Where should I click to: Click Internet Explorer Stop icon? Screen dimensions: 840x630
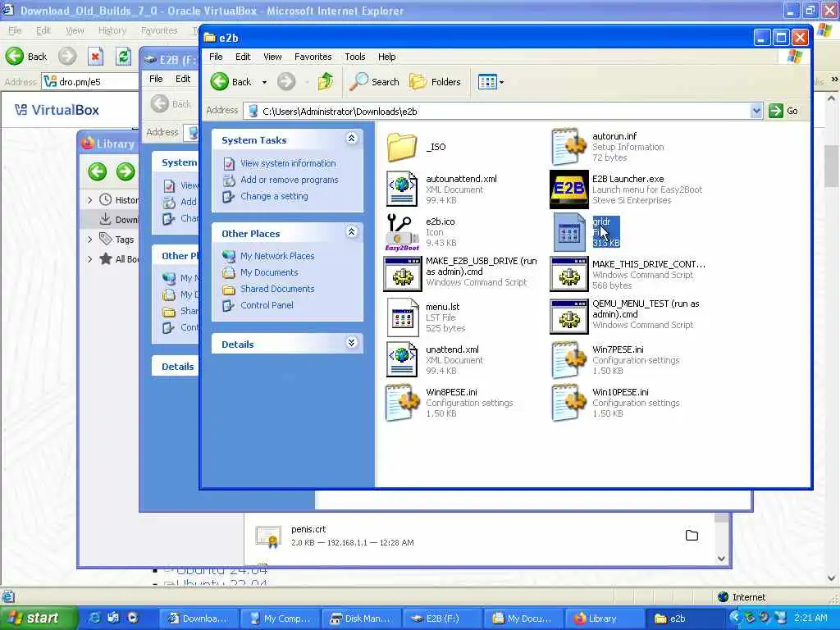click(x=95, y=56)
